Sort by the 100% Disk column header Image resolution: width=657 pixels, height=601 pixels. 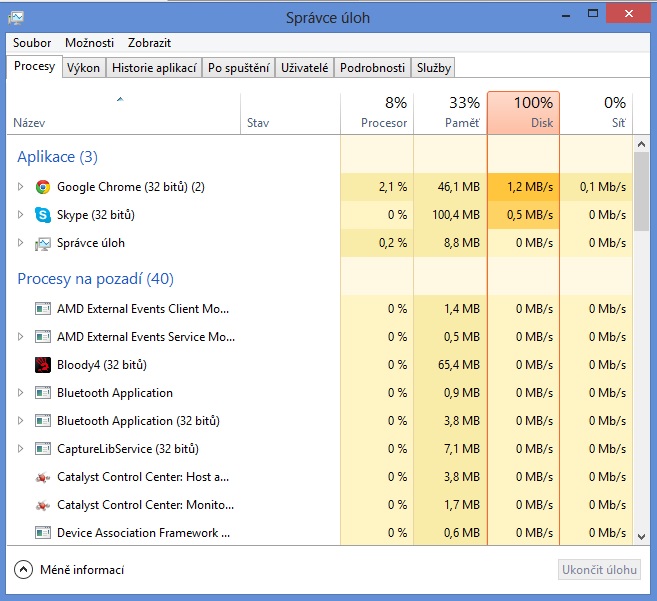pos(523,113)
